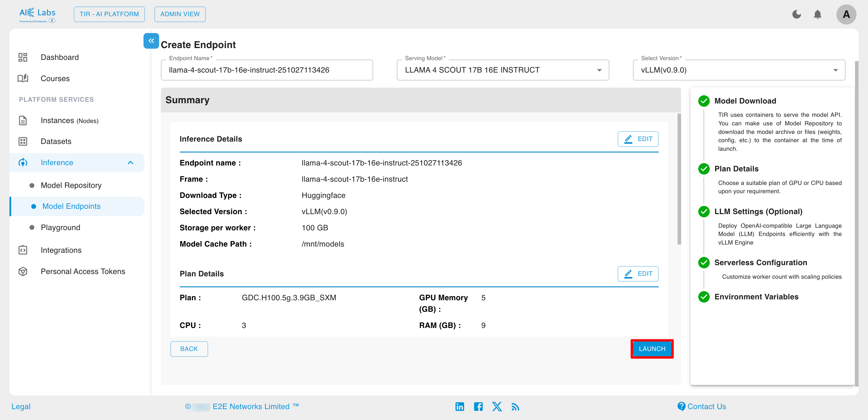
Task: Click Storage per worker value 100 GB
Action: pos(315,228)
